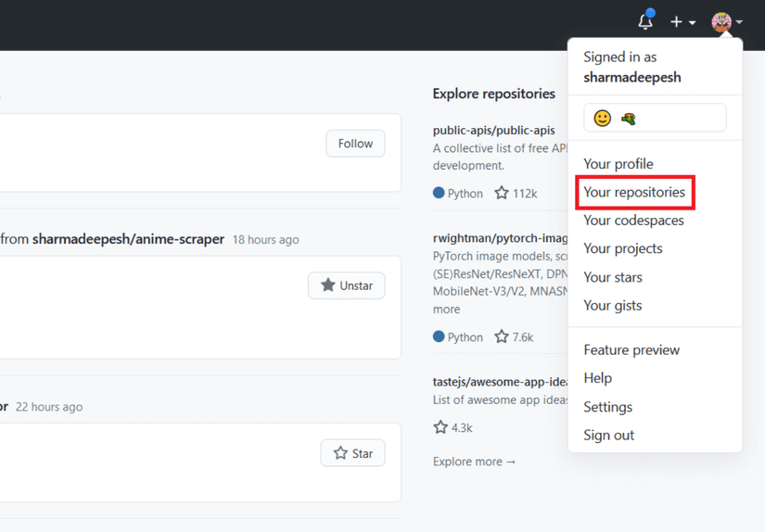Screen dimensions: 765x532
Task: Open Your codespaces menu item
Action: click(633, 221)
